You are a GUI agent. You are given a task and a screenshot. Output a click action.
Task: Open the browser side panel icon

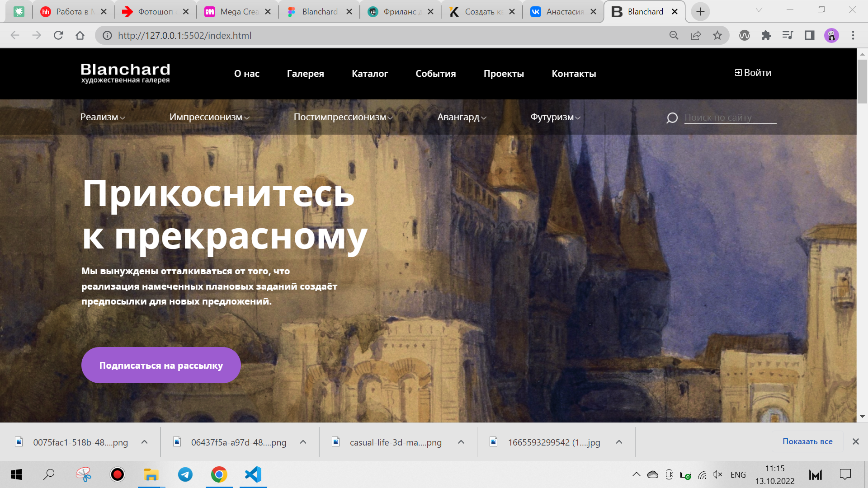(810, 35)
